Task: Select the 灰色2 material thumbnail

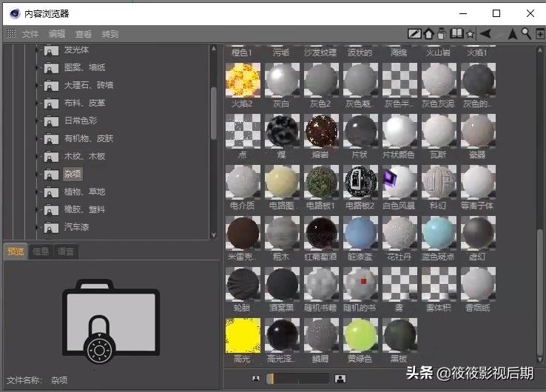Action: pos(321,80)
